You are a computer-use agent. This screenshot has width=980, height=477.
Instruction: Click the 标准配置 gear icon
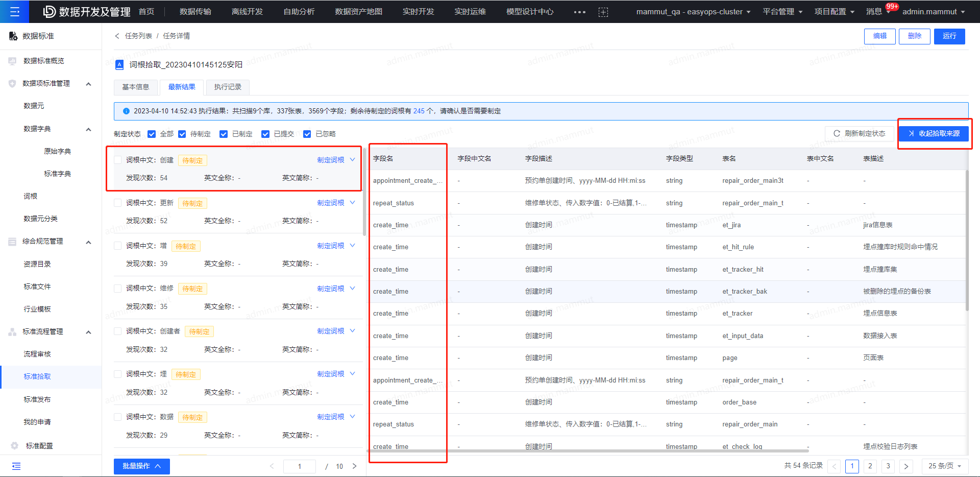(14, 446)
